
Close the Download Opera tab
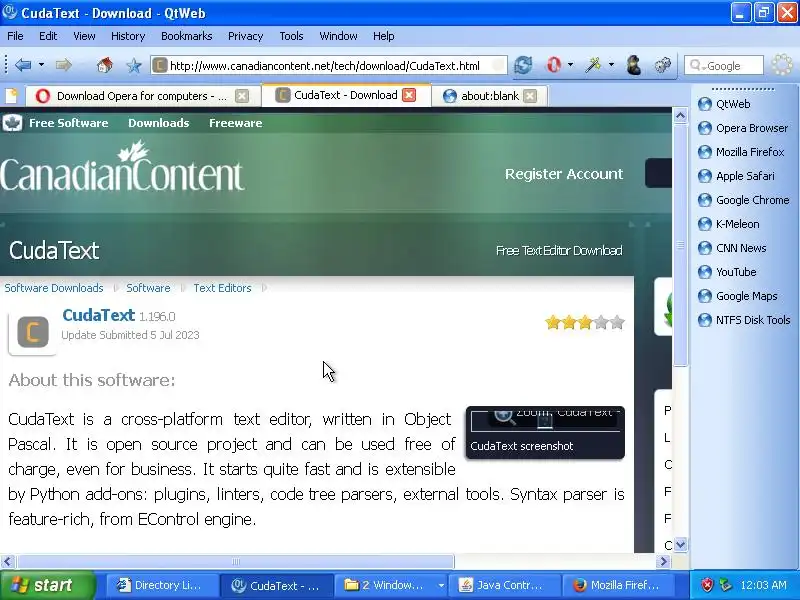242,96
